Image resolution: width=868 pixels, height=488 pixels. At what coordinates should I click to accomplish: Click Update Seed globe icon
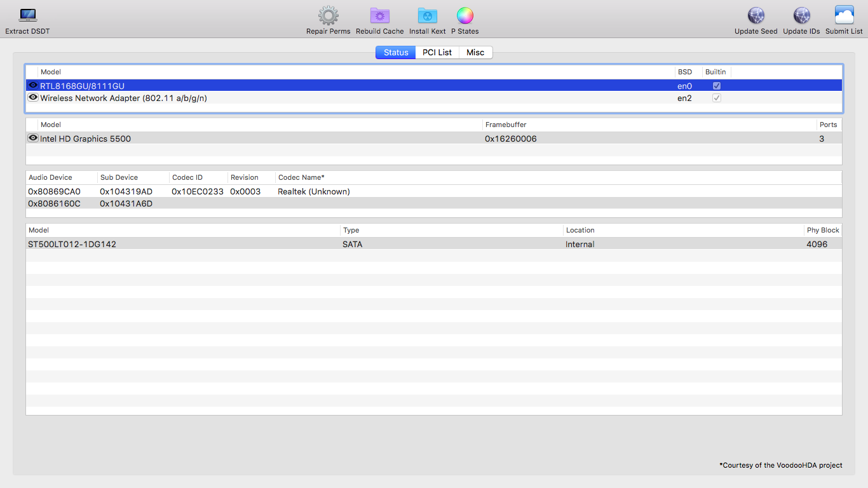[x=756, y=16]
